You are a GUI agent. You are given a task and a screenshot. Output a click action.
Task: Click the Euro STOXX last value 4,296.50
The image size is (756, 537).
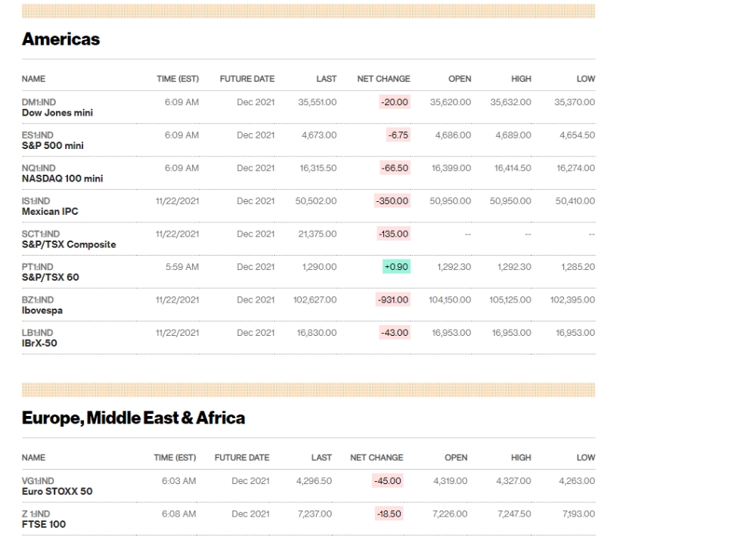pos(314,480)
